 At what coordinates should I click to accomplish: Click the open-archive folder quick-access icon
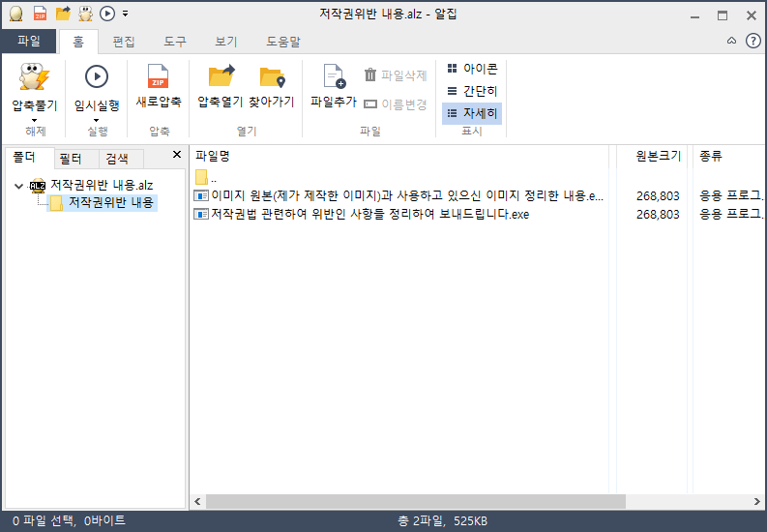click(x=63, y=14)
